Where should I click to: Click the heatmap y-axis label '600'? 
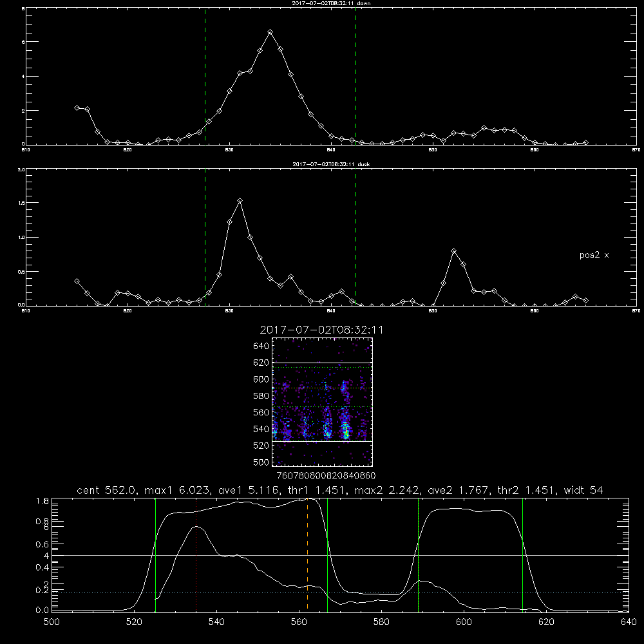click(261, 379)
